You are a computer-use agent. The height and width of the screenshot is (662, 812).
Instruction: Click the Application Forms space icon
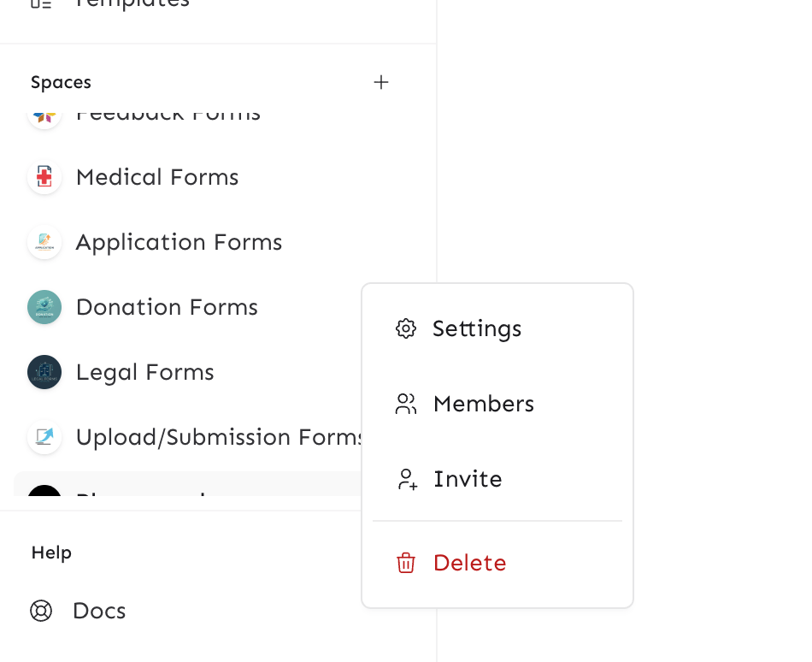tap(44, 243)
